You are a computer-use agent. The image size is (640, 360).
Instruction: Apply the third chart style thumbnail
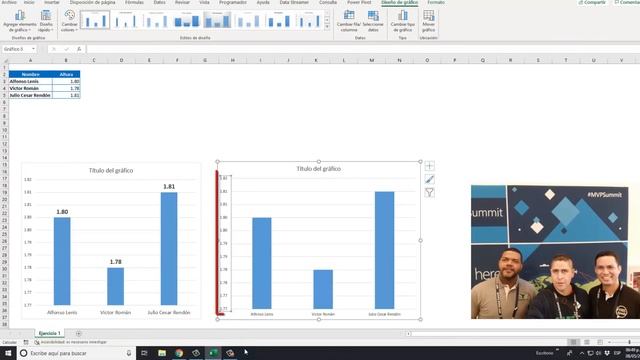coord(156,20)
